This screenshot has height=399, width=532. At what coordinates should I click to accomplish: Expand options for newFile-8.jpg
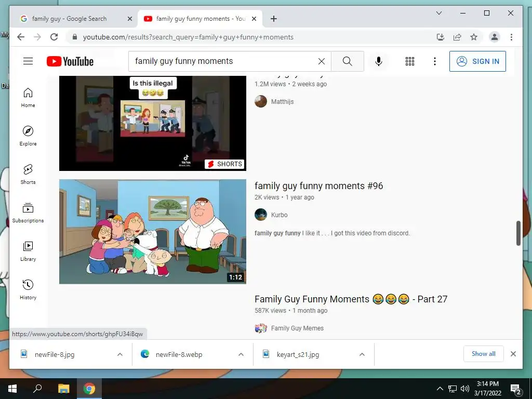120,354
